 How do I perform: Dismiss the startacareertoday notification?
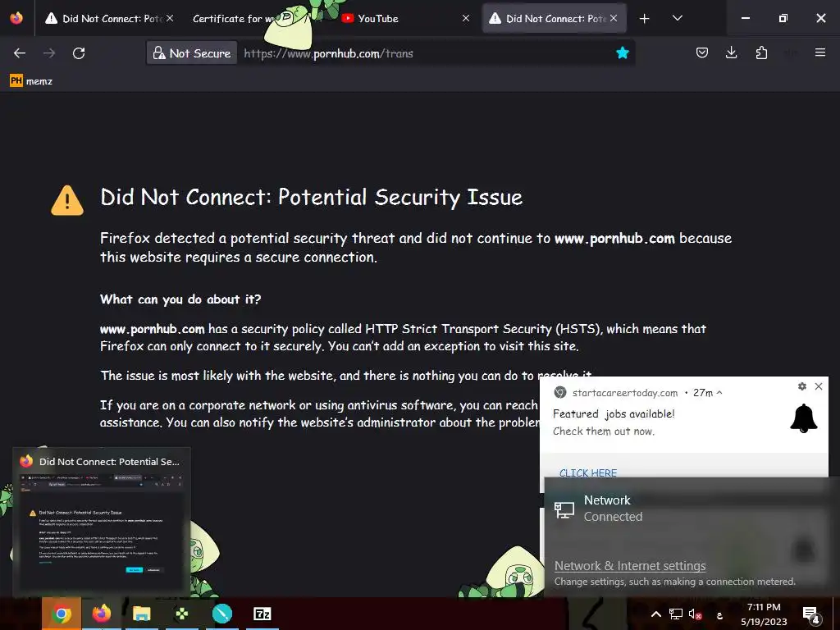pos(819,386)
